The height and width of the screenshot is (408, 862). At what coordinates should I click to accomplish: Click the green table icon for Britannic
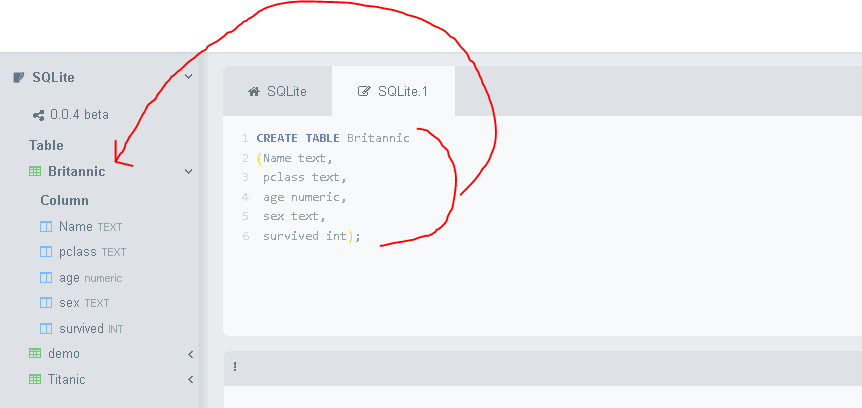[35, 172]
